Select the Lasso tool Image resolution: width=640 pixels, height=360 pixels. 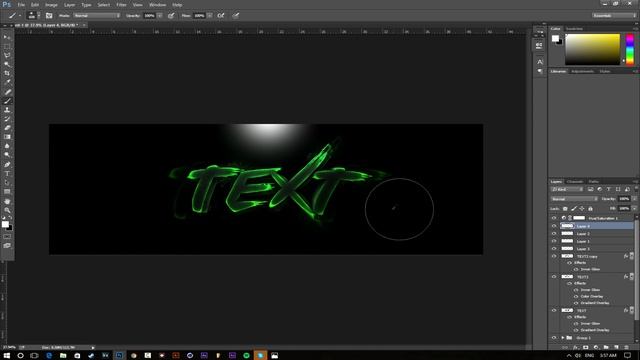point(7,55)
